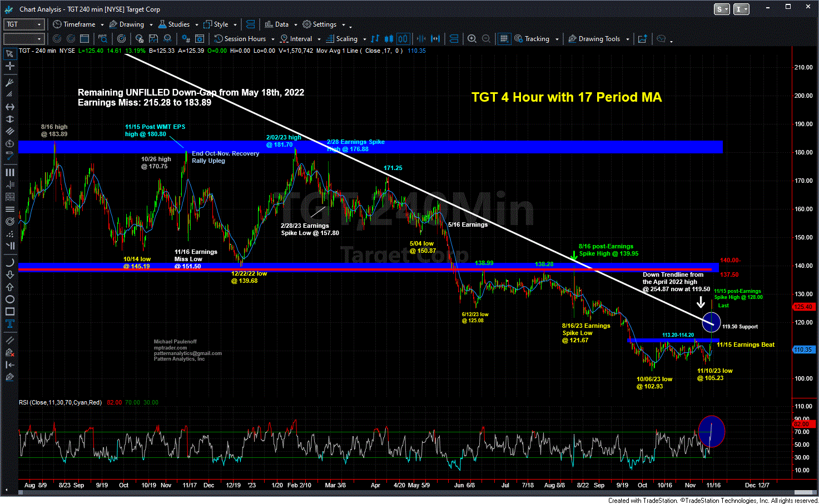The image size is (819, 504).
Task: Open the Timeframe menu
Action: [75, 24]
